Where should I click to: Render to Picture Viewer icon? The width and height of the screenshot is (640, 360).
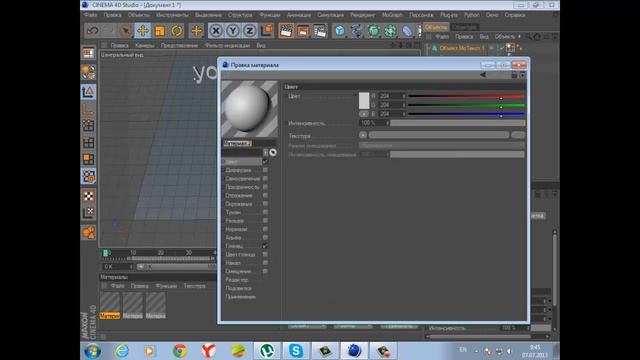coord(303,31)
